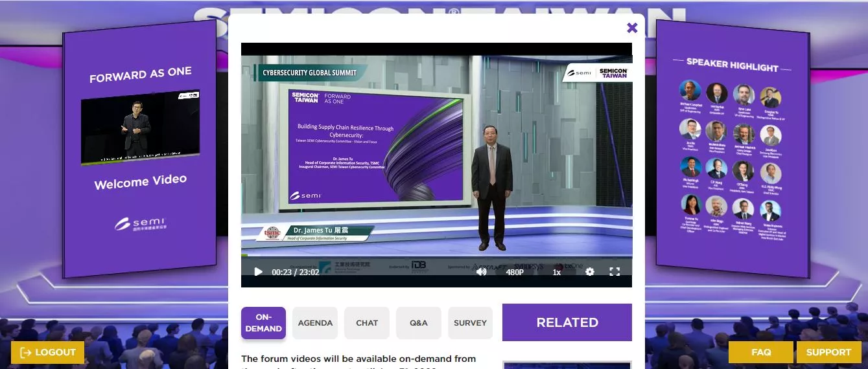Close the video popup dialog
This screenshot has width=868, height=369.
pos(632,28)
